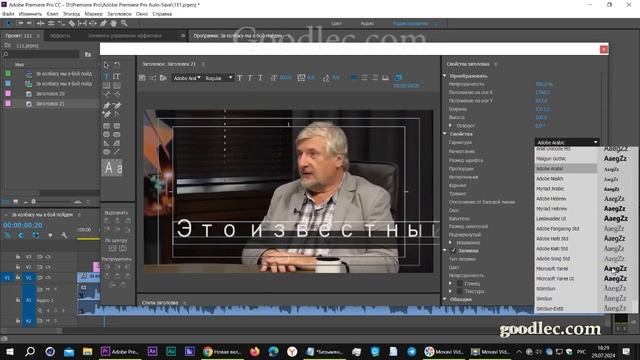The width and height of the screenshot is (640, 360).
Task: Click the Opacity value in Transform
Action: click(544, 84)
